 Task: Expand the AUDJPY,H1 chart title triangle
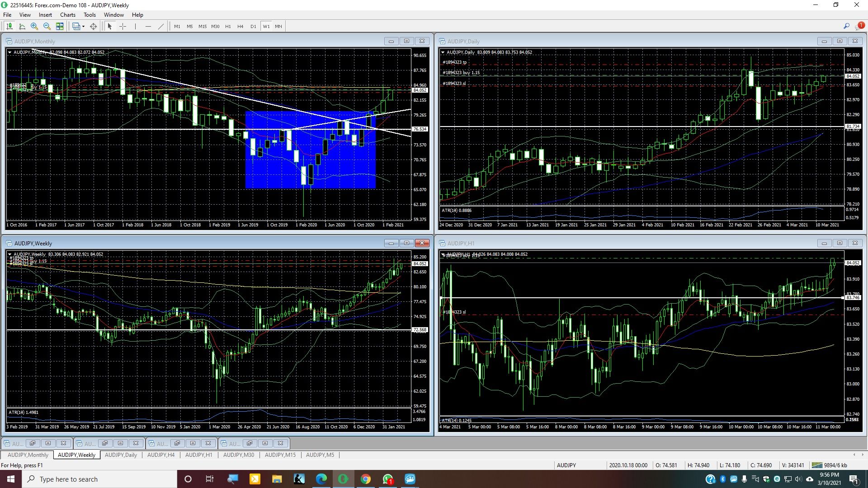point(443,254)
